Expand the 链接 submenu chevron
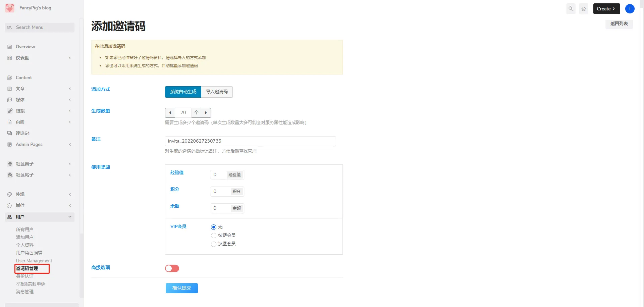Image resolution: width=644 pixels, height=307 pixels. pyautogui.click(x=70, y=111)
